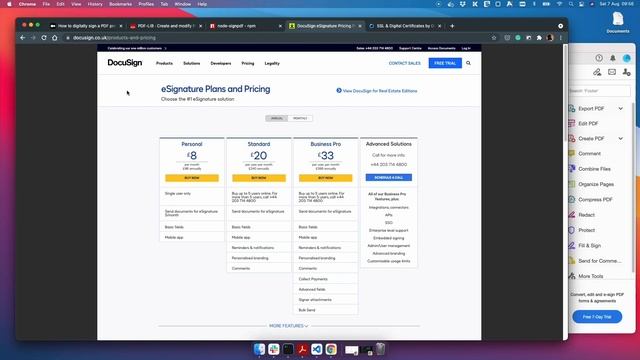Viewport: 640px width, 360px height.
Task: Click the FREE TRIAL button
Action: (x=445, y=63)
